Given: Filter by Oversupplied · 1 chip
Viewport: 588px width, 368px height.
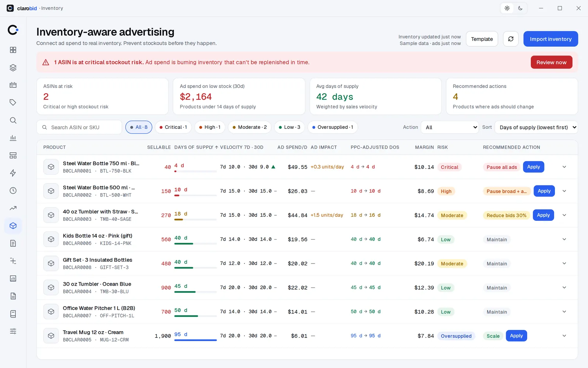Looking at the screenshot, I should click(x=333, y=127).
